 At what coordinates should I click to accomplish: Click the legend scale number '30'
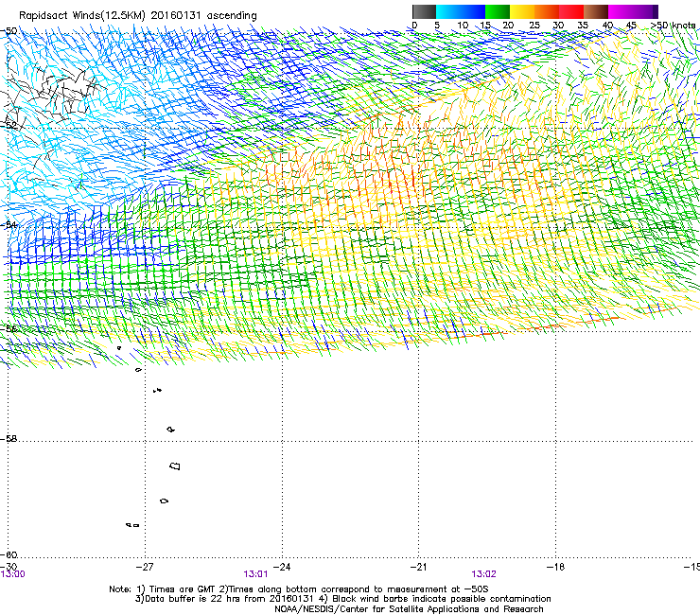pos(558,26)
